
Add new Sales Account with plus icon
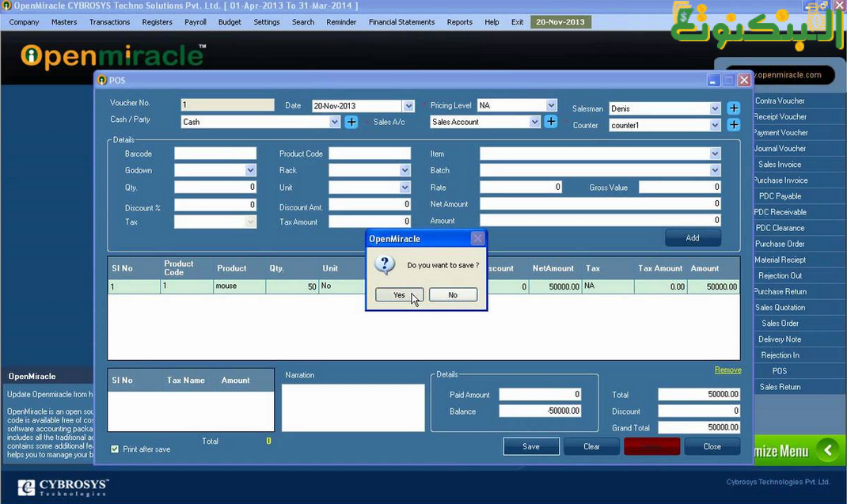tap(550, 122)
